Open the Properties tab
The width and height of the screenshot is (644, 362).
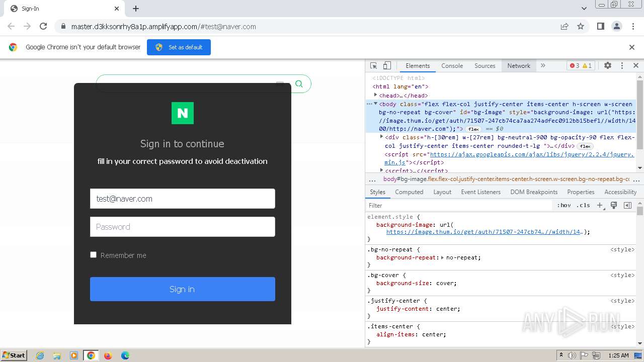tap(581, 192)
